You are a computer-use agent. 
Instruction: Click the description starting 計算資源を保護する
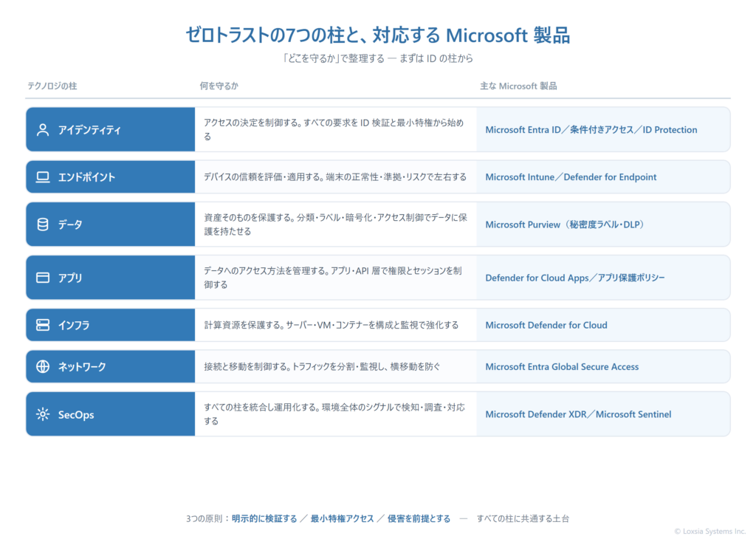331,325
